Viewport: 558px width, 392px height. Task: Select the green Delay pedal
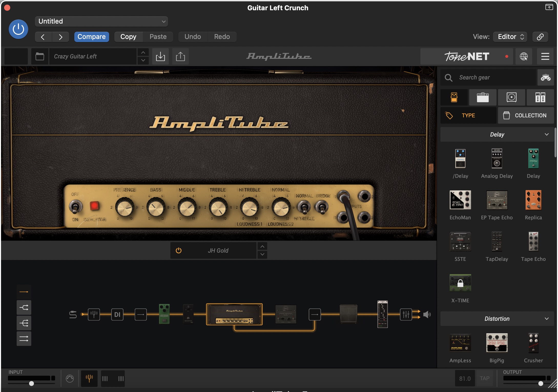533,159
